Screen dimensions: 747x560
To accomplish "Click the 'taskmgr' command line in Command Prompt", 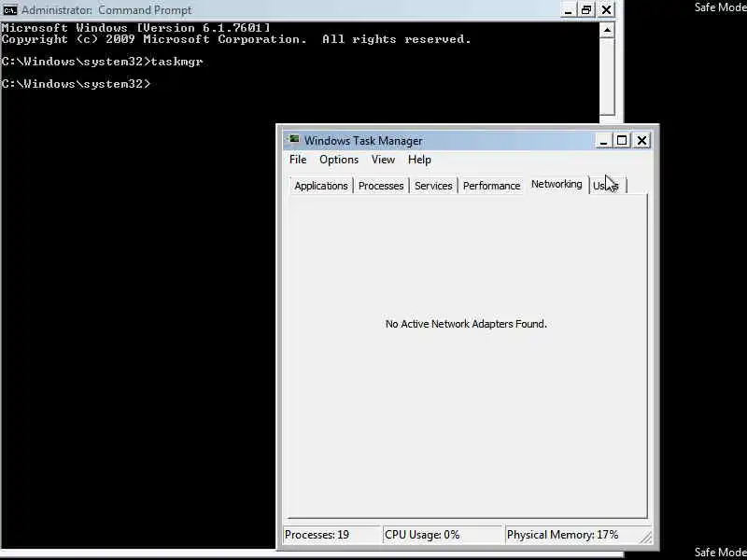I will [102, 62].
